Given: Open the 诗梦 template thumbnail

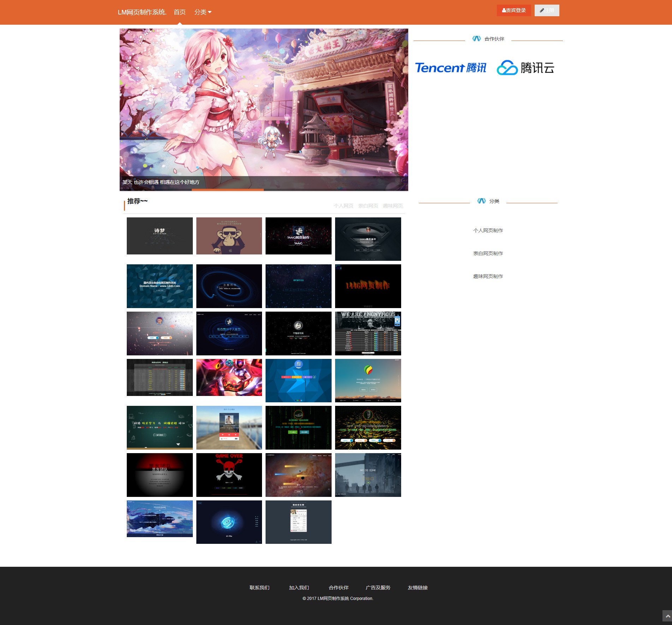Looking at the screenshot, I should click(160, 236).
